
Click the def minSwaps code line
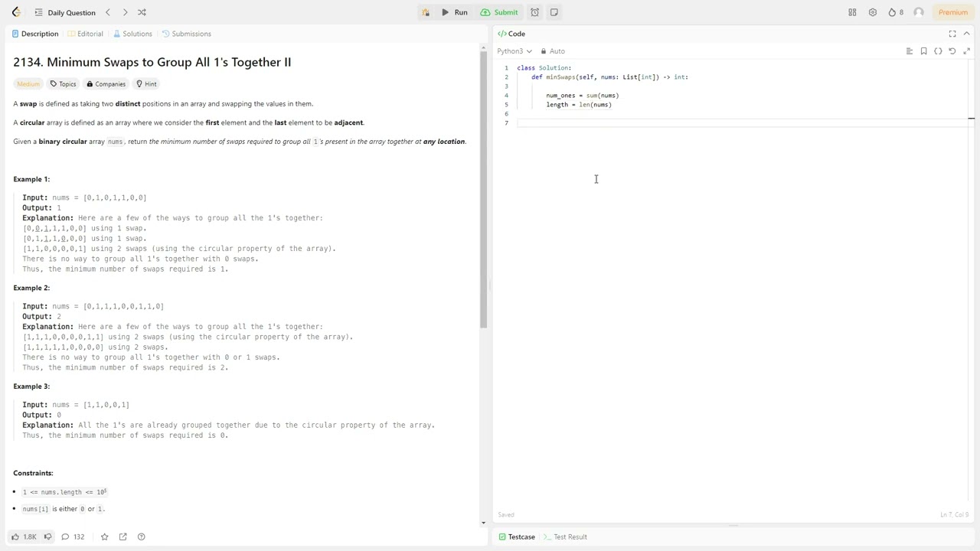coord(609,77)
